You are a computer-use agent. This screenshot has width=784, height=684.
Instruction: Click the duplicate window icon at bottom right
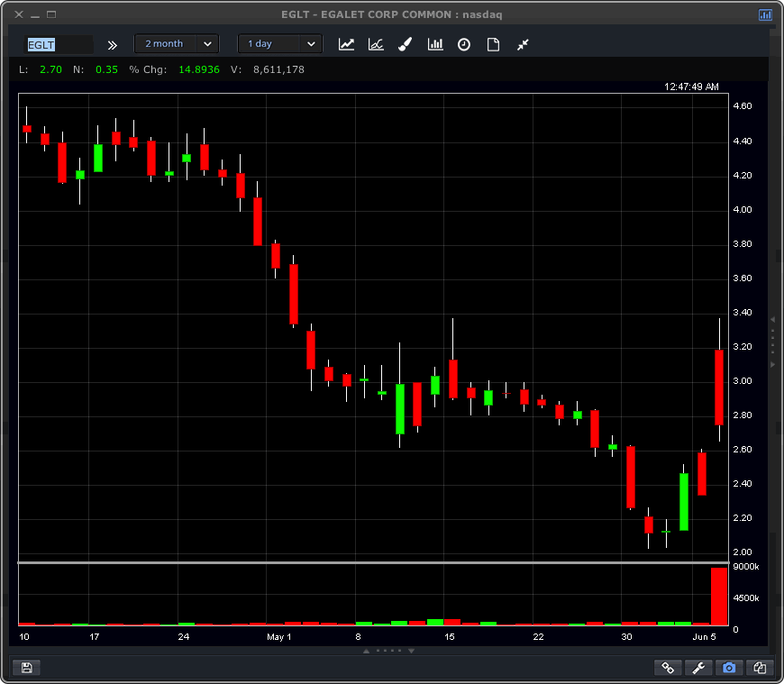(761, 668)
